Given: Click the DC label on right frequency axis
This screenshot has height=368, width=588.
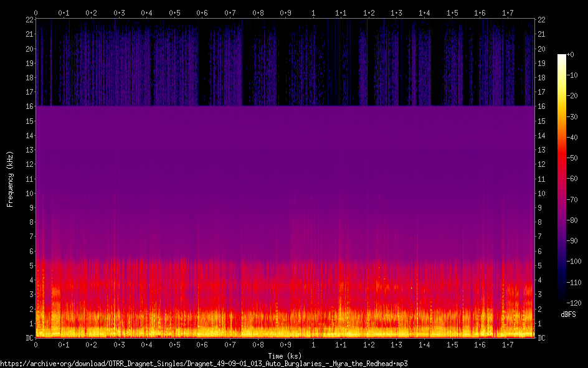Looking at the screenshot, I should [542, 338].
